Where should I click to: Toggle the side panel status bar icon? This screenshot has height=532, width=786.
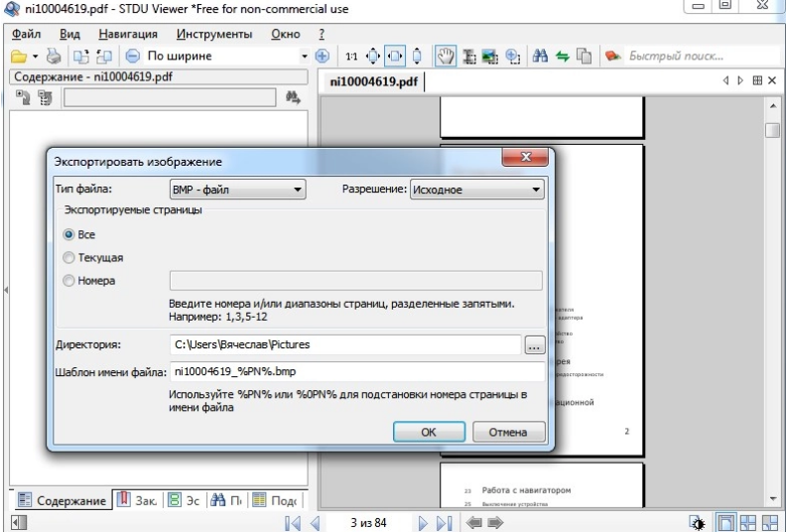[19, 523]
